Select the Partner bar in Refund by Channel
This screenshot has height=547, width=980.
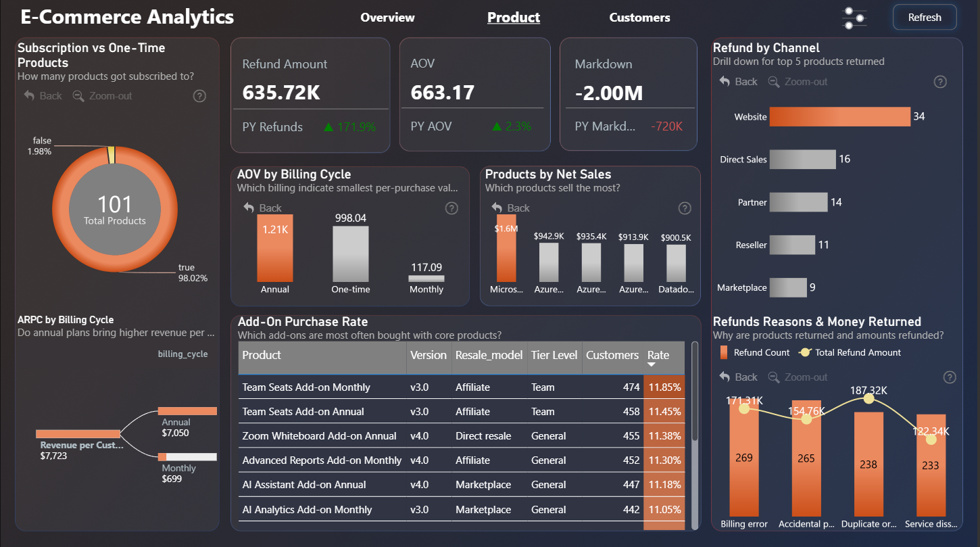click(x=798, y=202)
